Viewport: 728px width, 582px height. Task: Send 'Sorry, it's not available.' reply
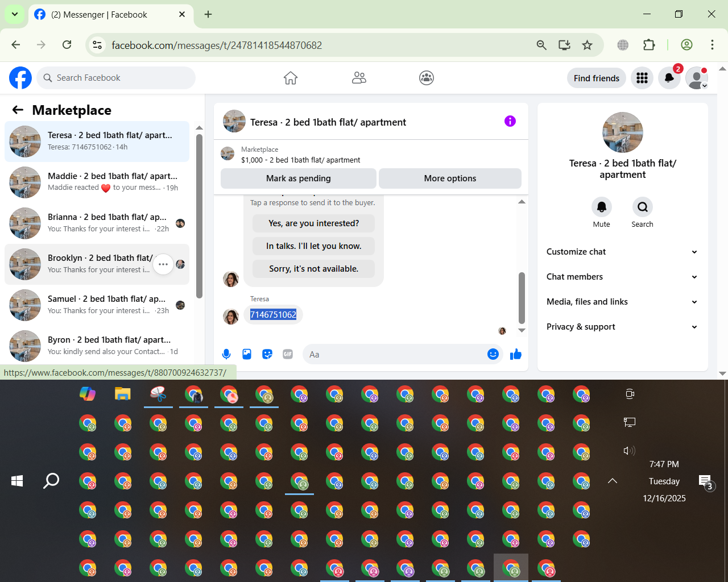click(313, 269)
